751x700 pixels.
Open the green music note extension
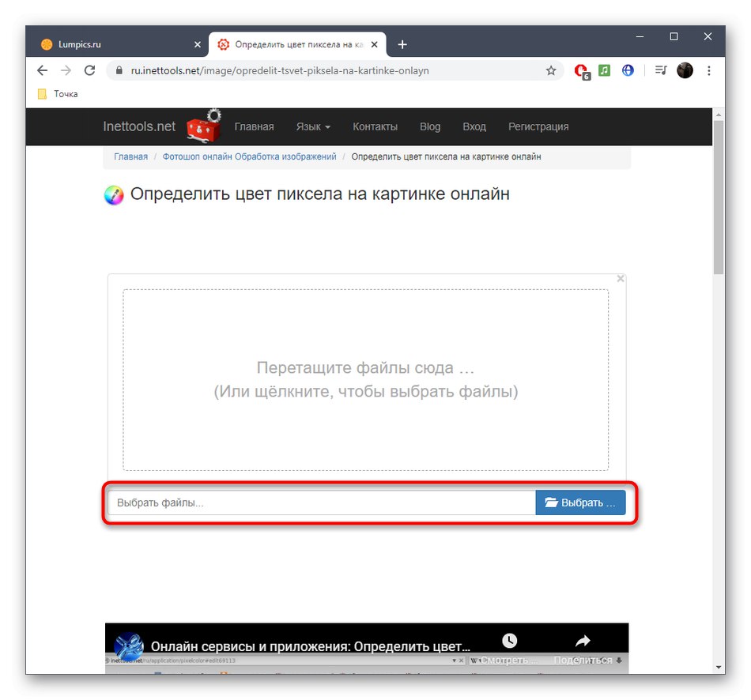605,70
